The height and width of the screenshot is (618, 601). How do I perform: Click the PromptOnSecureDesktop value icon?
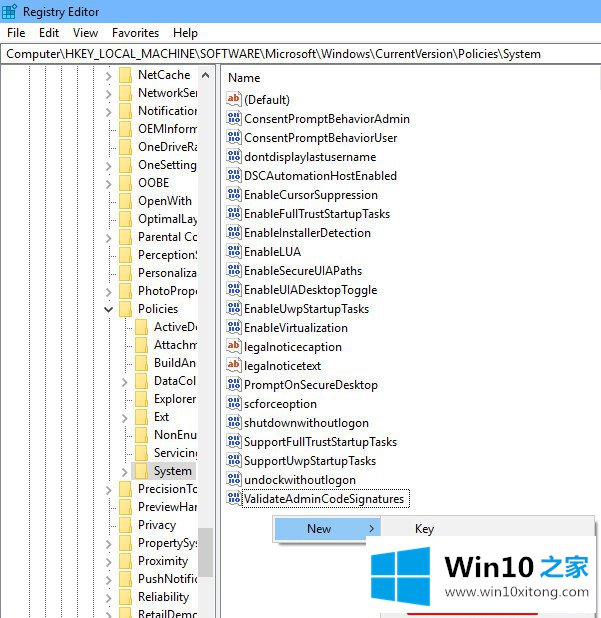click(x=234, y=385)
